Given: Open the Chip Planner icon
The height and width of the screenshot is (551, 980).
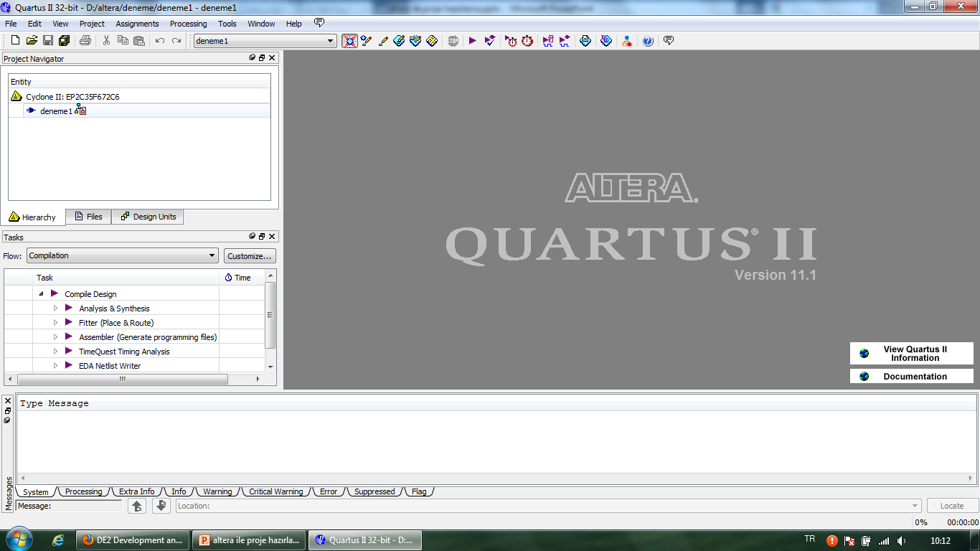Looking at the screenshot, I should click(432, 41).
